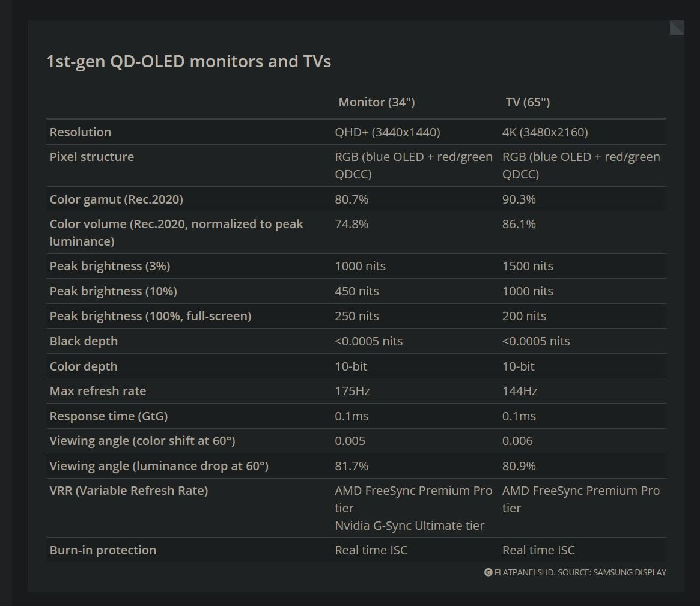Image resolution: width=700 pixels, height=606 pixels.
Task: Click the Resolution row label
Action: pyautogui.click(x=81, y=132)
